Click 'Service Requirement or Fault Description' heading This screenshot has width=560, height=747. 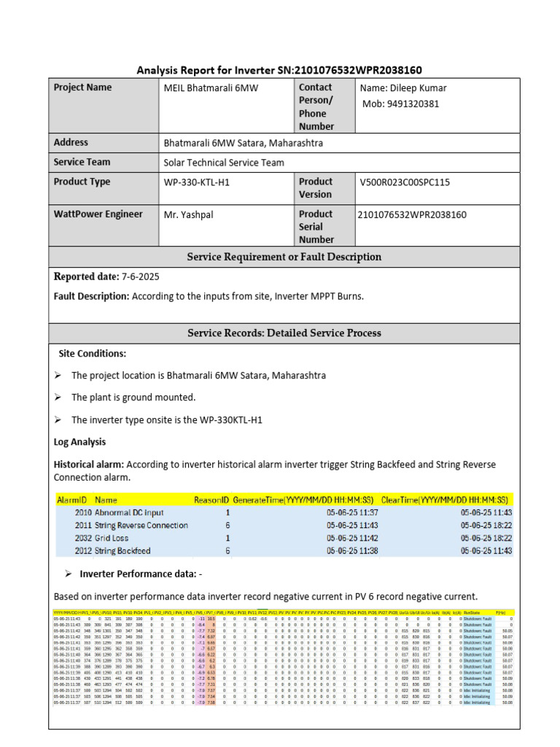coord(284,257)
